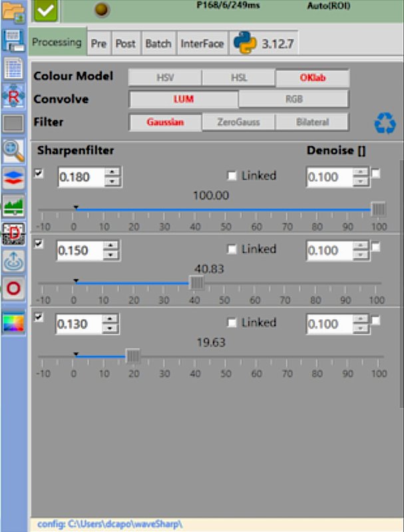This screenshot has width=404, height=532.
Task: Tick denoise checkbox of first layer
Action: coord(375,174)
